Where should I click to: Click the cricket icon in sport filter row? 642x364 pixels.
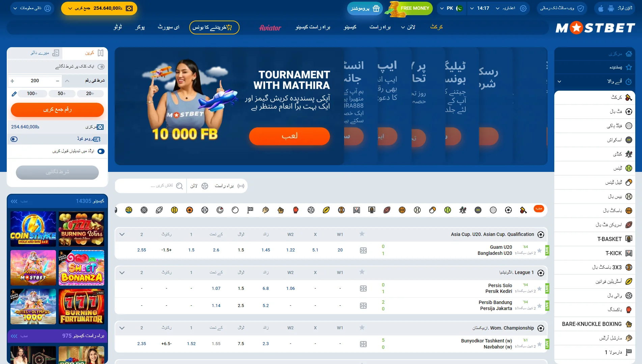523,210
